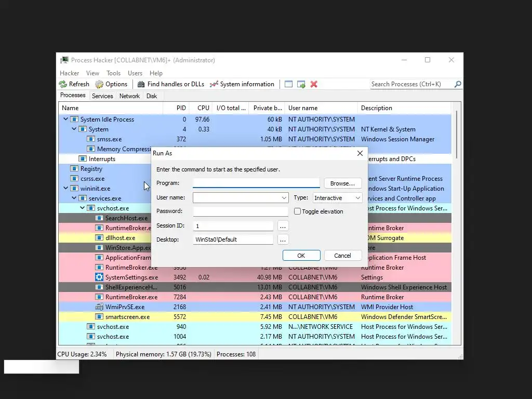Open the User name dropdown

tap(284, 198)
